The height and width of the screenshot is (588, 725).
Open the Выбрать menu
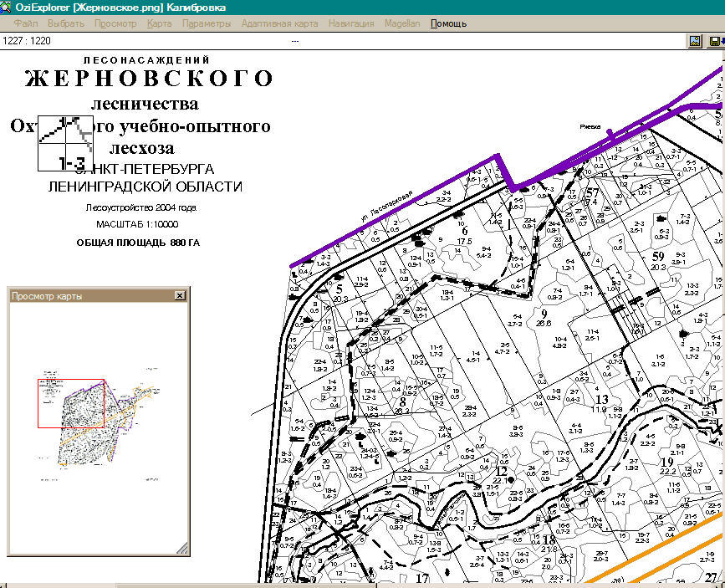tap(66, 23)
